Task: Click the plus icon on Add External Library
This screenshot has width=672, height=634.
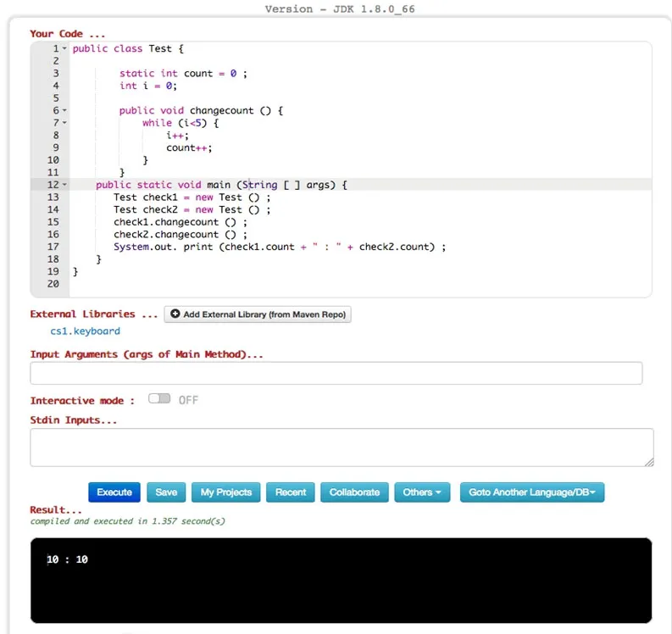Action: point(175,314)
